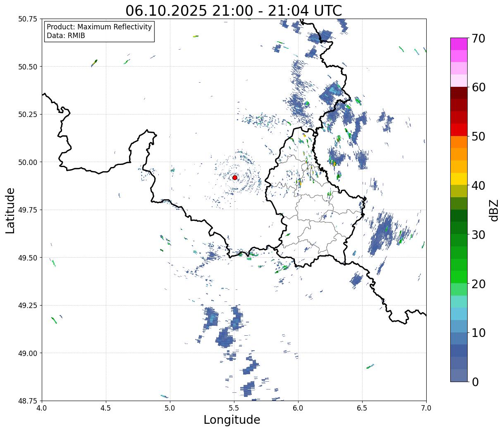Click latitude tick label "49.00"
504x430 pixels.
click(x=27, y=353)
